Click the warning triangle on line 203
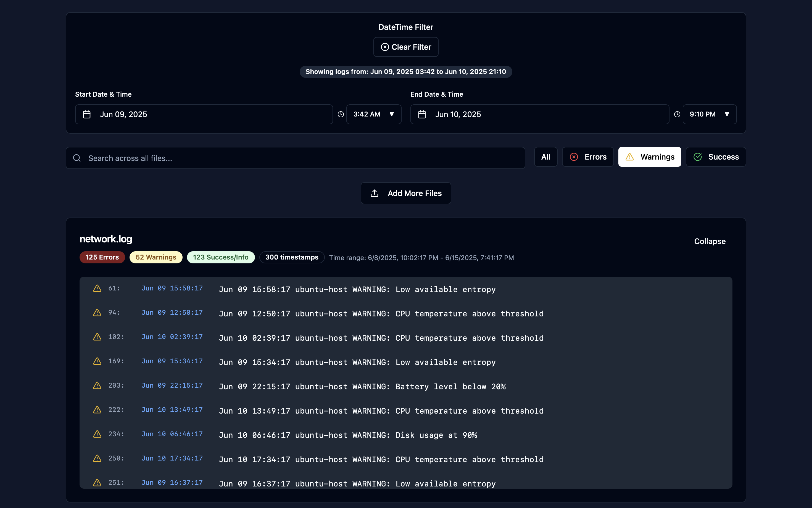 97,385
